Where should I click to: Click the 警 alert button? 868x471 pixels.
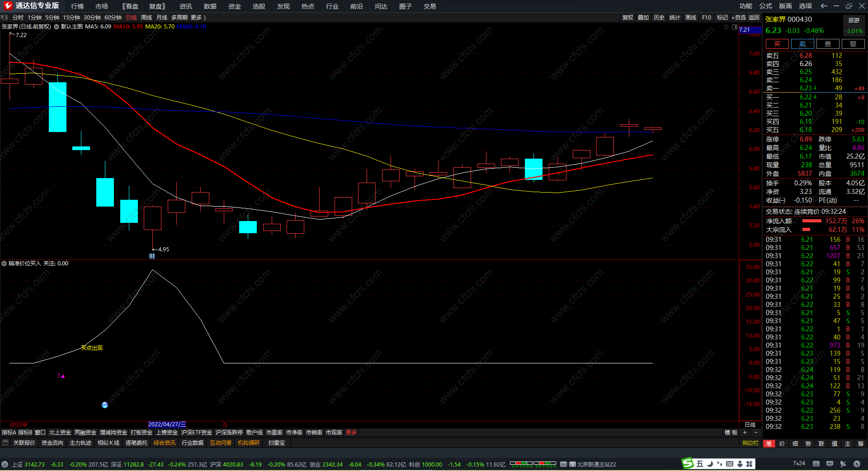coord(853,44)
